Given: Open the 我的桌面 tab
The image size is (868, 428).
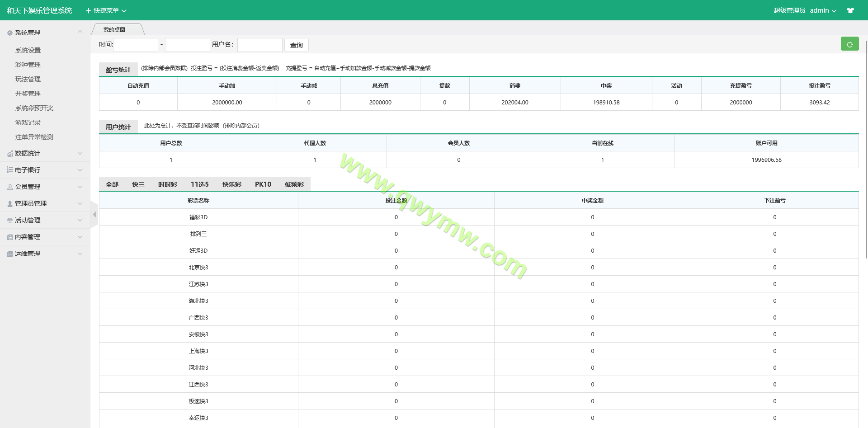Looking at the screenshot, I should (114, 30).
